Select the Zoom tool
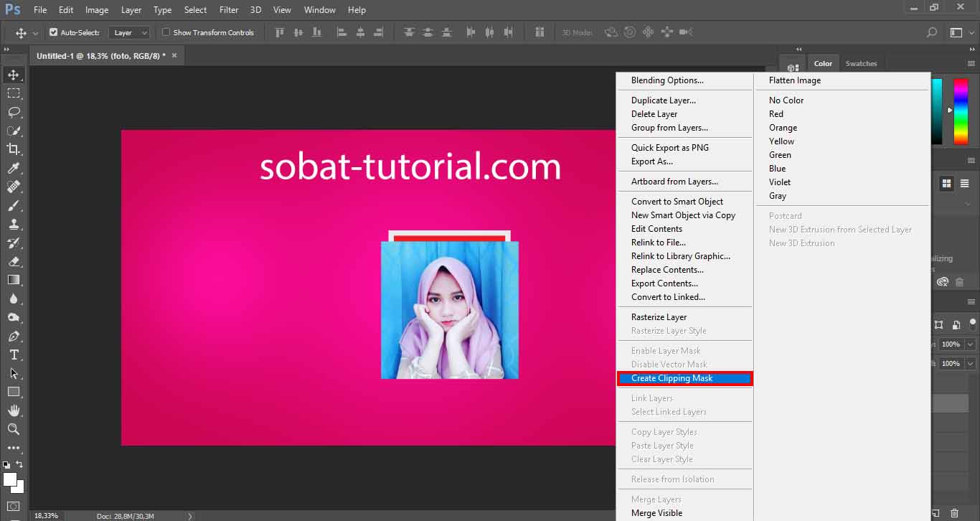980x521 pixels. tap(13, 428)
